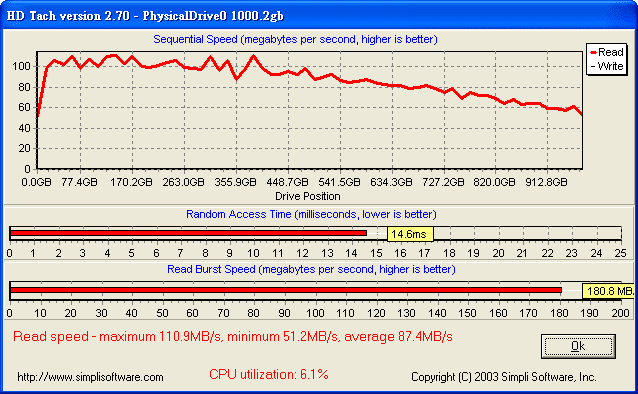Click the 180.8 MB burst speed label
Screen dimensions: 638x394
click(x=609, y=291)
